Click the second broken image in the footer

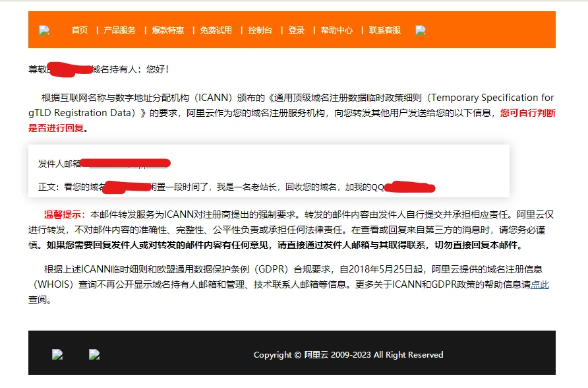point(94,354)
